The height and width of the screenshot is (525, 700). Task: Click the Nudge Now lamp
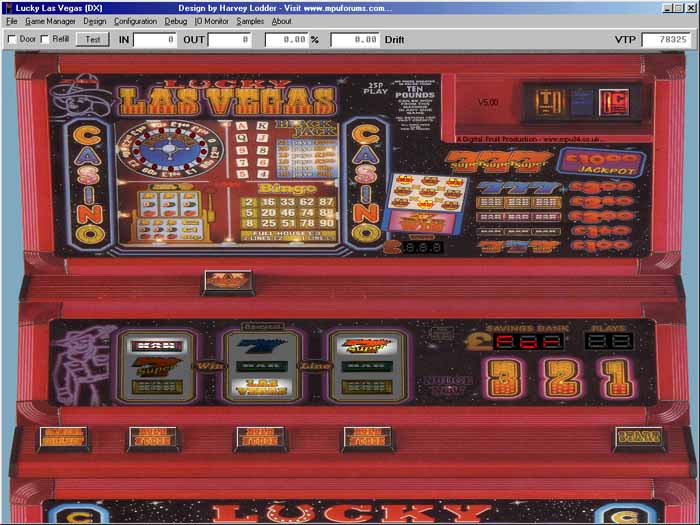coord(448,385)
